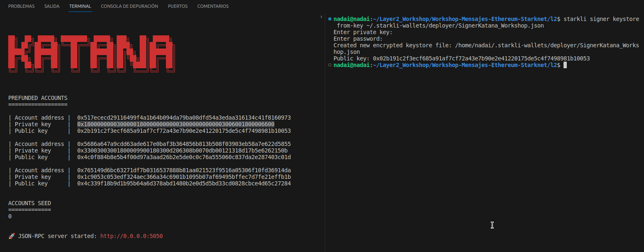
Task: Open the JSON-RPC link http://0.0.0.0:5050
Action: [131, 236]
